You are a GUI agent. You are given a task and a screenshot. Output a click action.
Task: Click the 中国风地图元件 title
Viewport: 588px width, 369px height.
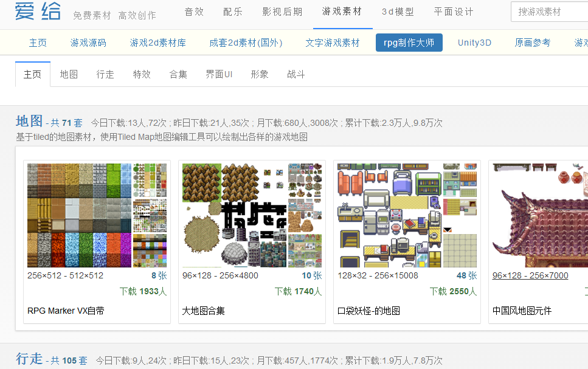click(522, 311)
